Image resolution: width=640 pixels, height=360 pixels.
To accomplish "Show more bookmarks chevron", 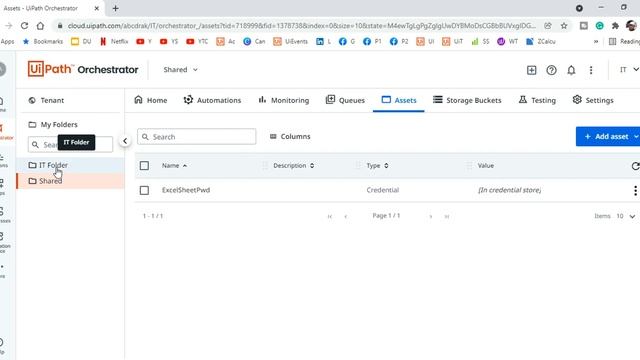I will point(596,42).
